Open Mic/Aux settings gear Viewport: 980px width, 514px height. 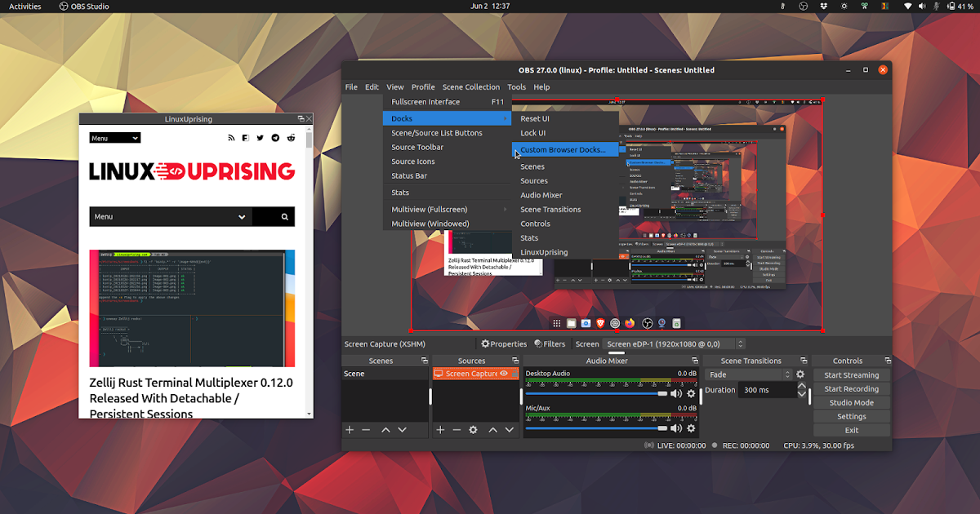(x=691, y=428)
